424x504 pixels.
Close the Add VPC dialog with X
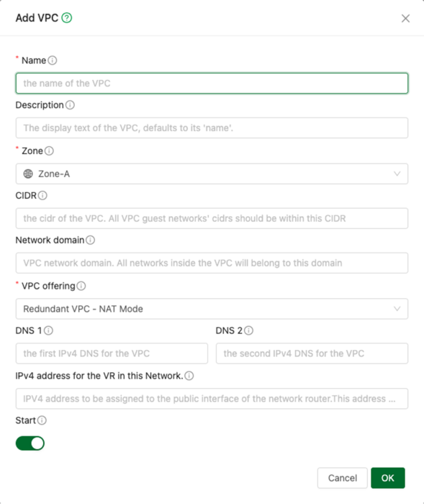[x=406, y=18]
